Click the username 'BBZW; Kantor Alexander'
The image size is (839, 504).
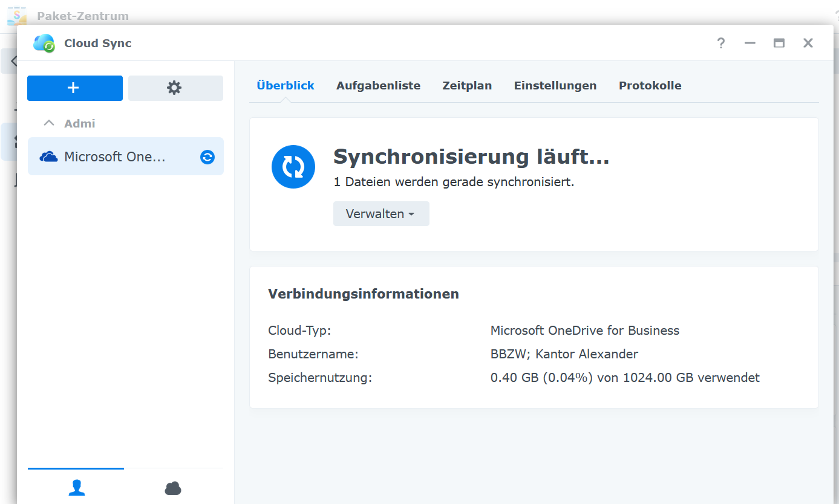[564, 354]
